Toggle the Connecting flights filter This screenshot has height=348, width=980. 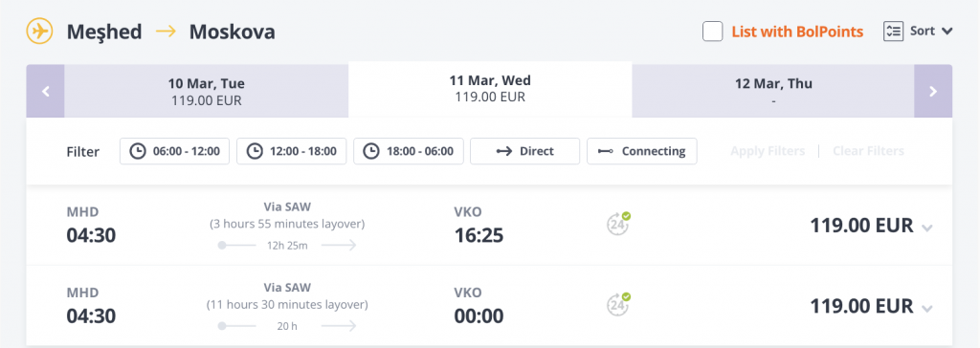(x=642, y=151)
